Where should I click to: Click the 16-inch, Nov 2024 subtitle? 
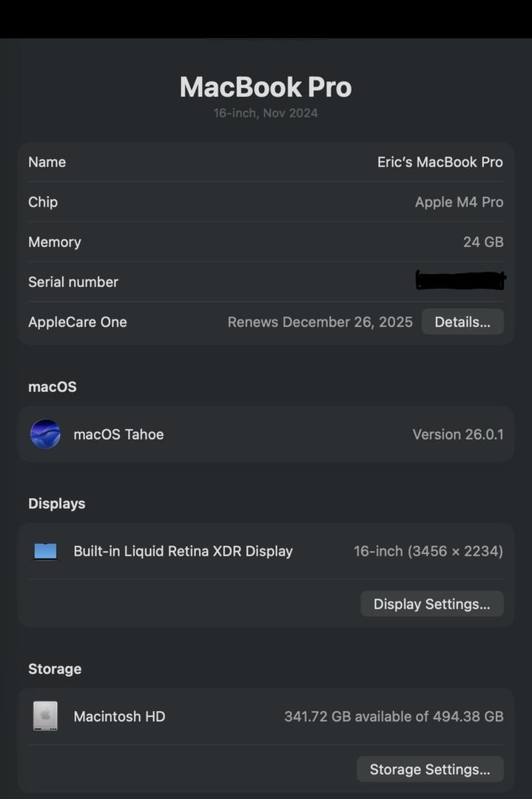266,113
